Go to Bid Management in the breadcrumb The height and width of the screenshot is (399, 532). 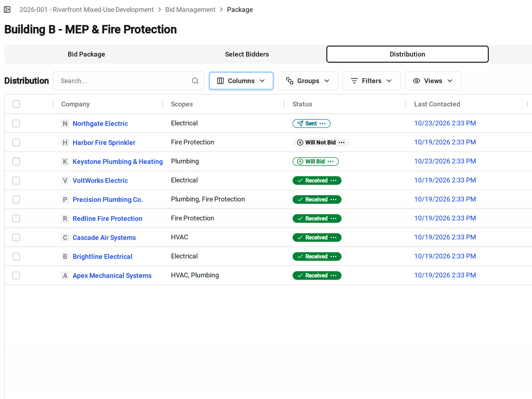pyautogui.click(x=190, y=10)
